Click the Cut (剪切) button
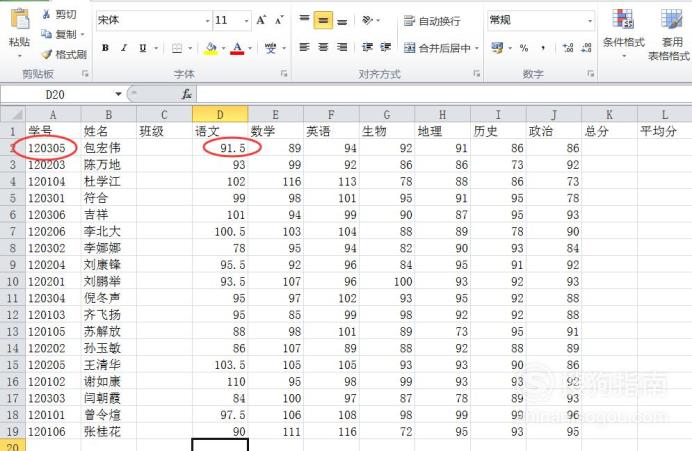The image size is (692, 451). coord(59,15)
